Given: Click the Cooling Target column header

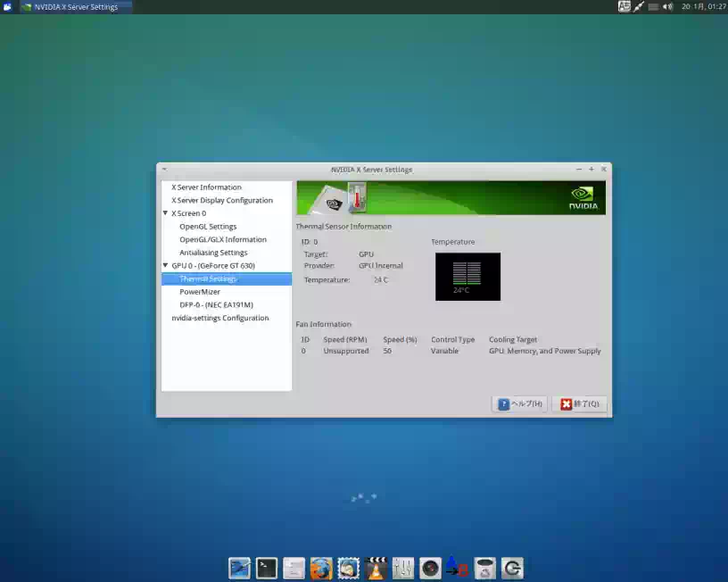Looking at the screenshot, I should click(x=513, y=339).
